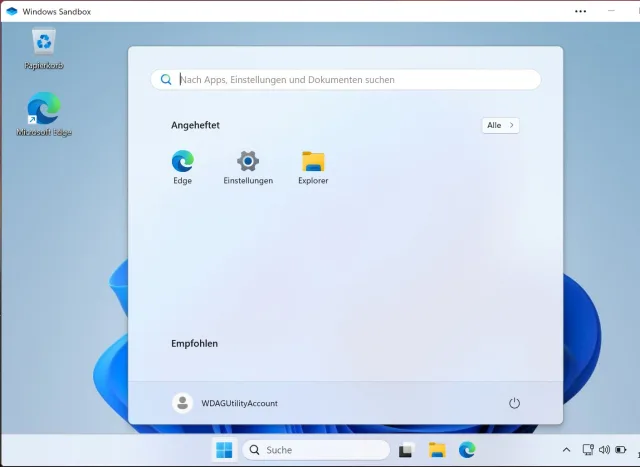Open File Explorer from the taskbar
640x467 pixels.
tap(437, 450)
